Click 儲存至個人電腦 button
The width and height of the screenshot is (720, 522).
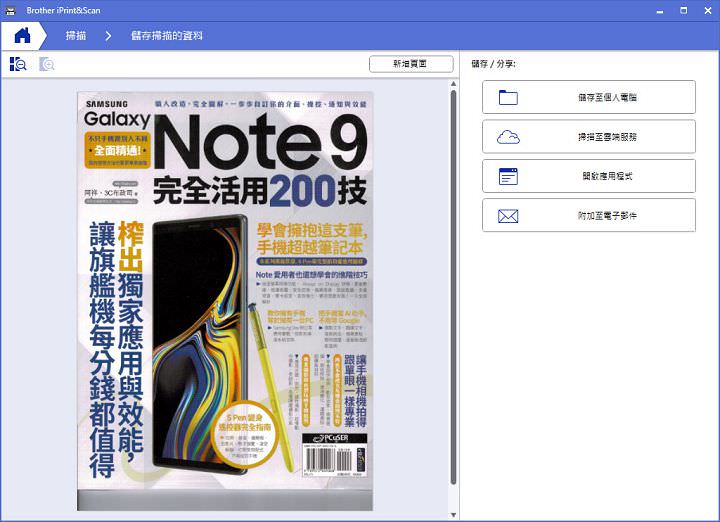(589, 97)
